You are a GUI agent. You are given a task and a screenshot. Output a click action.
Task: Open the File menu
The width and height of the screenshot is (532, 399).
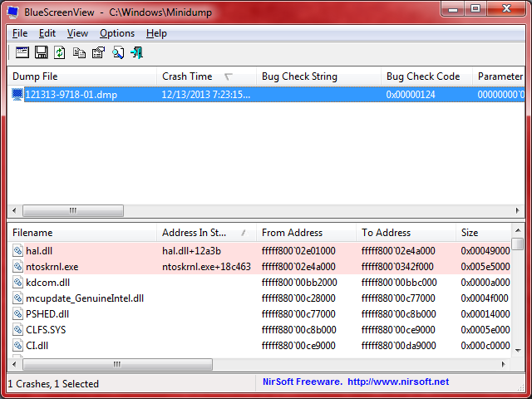20,33
